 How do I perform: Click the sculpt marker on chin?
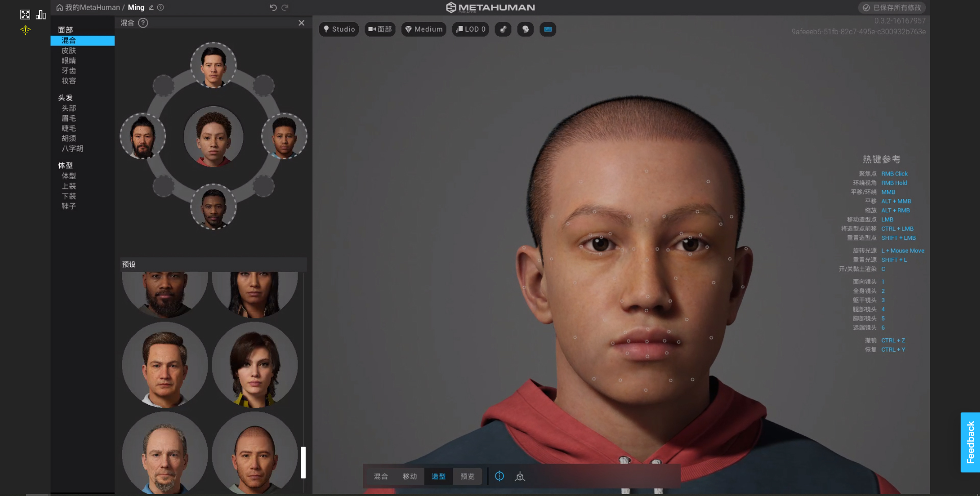click(646, 390)
